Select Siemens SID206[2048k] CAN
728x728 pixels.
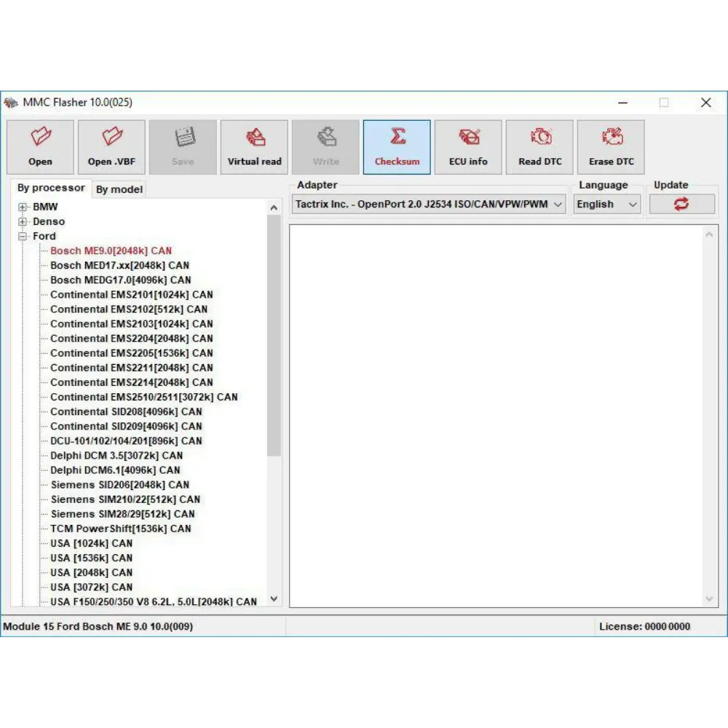click(120, 485)
